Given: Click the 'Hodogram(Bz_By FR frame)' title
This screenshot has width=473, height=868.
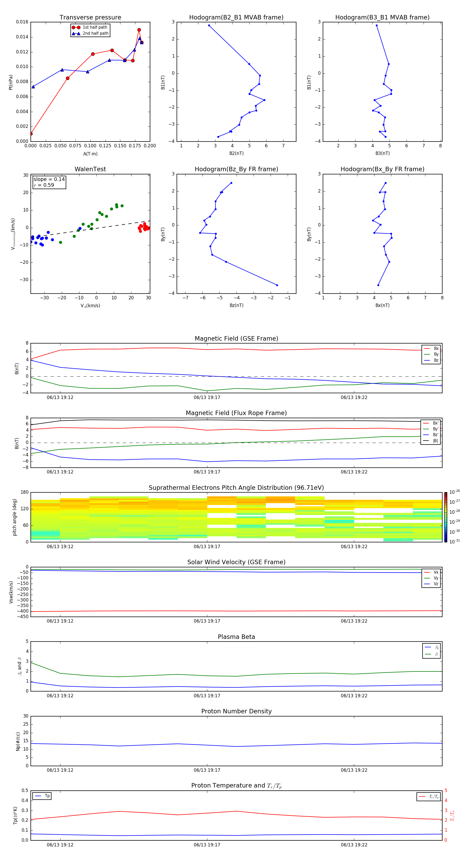Looking at the screenshot, I should tap(236, 169).
